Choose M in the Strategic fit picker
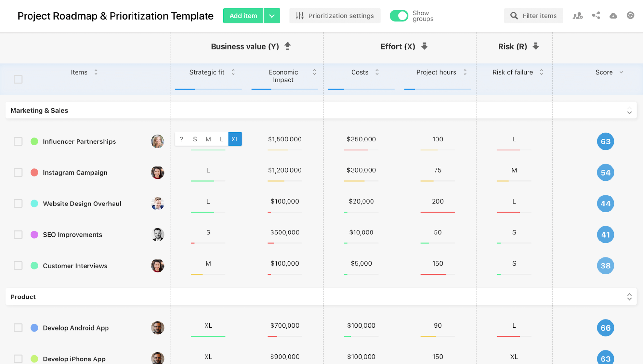 coord(208,139)
